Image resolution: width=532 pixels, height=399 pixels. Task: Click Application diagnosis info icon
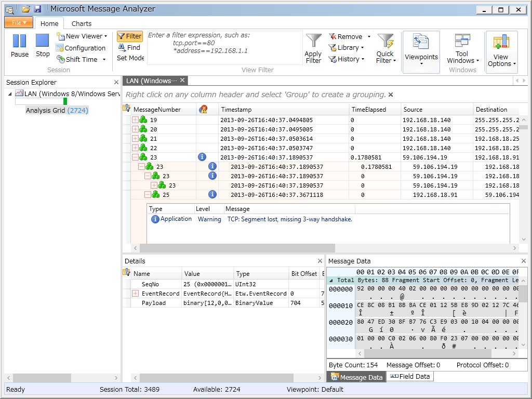pyautogui.click(x=155, y=219)
